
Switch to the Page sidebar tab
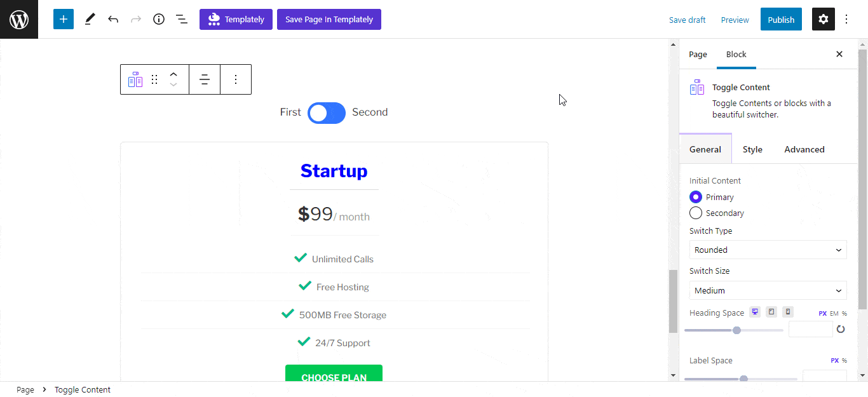[698, 54]
